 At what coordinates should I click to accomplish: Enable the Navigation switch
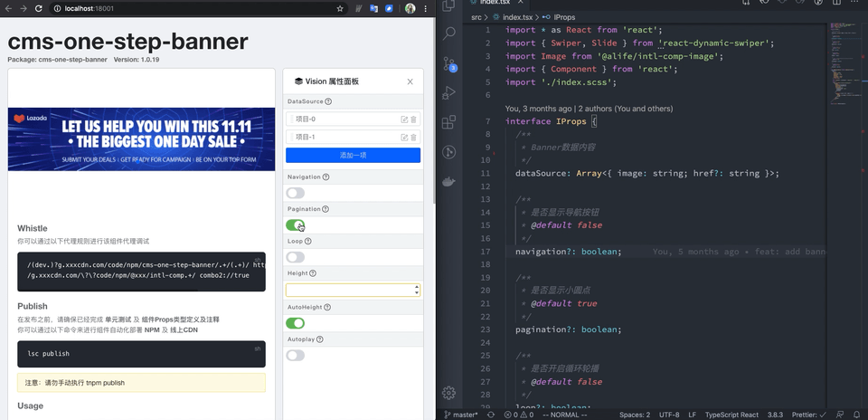(x=295, y=193)
